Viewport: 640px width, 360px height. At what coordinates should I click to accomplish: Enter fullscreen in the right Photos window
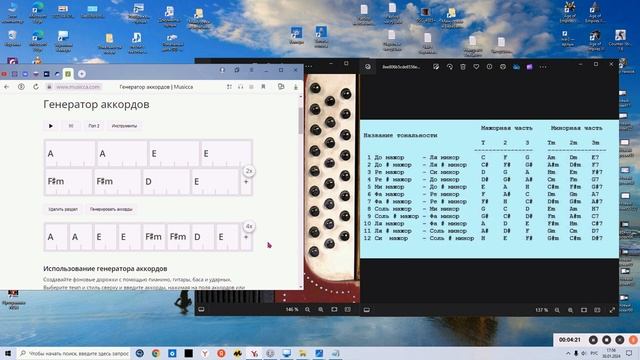pyautogui.click(x=612, y=310)
